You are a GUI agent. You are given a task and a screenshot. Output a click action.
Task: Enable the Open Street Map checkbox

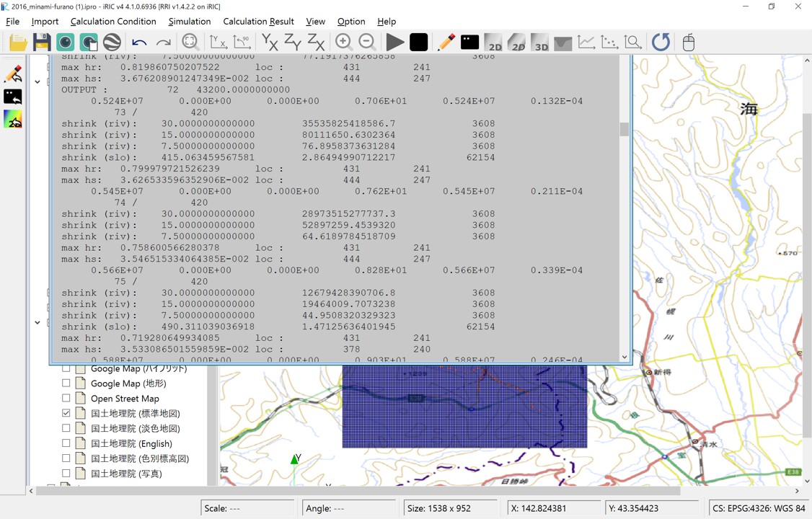pos(66,398)
